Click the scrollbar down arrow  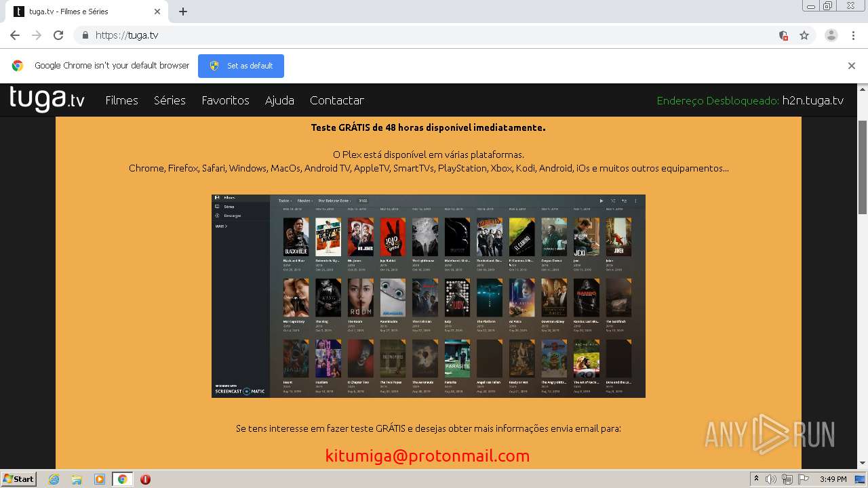(863, 464)
